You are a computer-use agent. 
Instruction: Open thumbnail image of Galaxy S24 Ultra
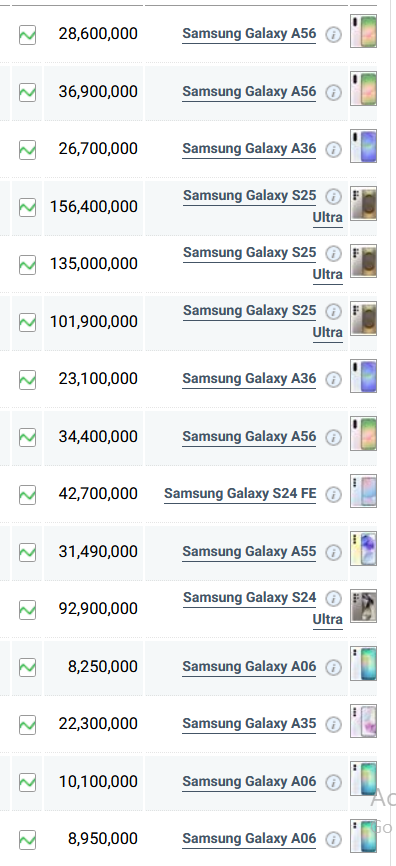363,606
